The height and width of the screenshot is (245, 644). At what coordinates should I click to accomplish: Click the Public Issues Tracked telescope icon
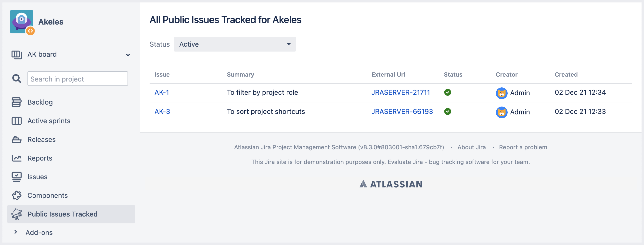pyautogui.click(x=16, y=214)
